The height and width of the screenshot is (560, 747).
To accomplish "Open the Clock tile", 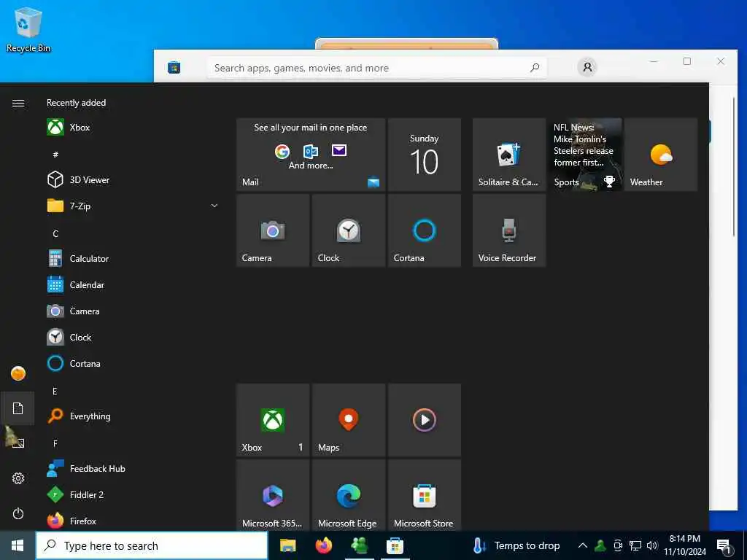I will click(349, 230).
